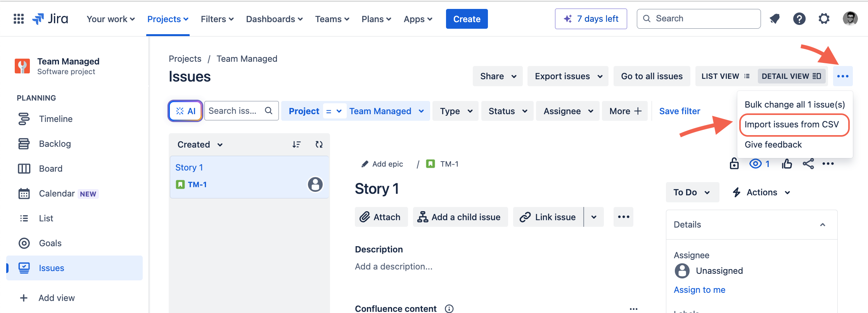Click the refresh issue list icon
This screenshot has height=313, width=868.
(x=319, y=144)
